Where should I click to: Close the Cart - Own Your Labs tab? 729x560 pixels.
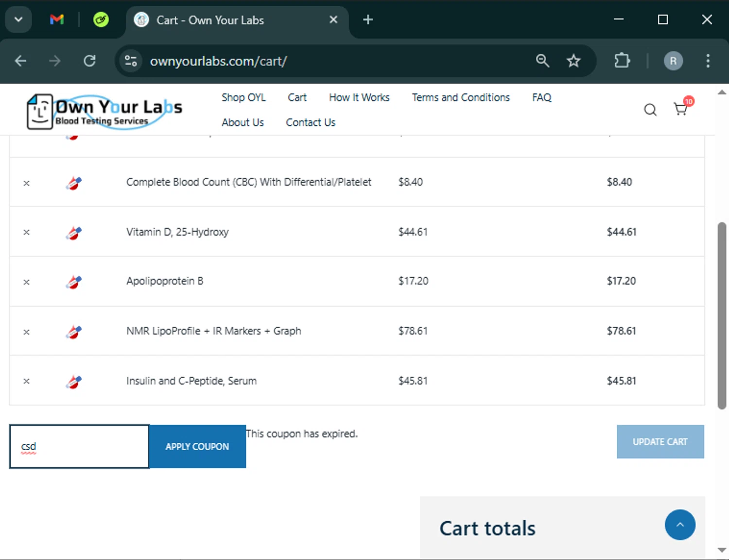333,20
